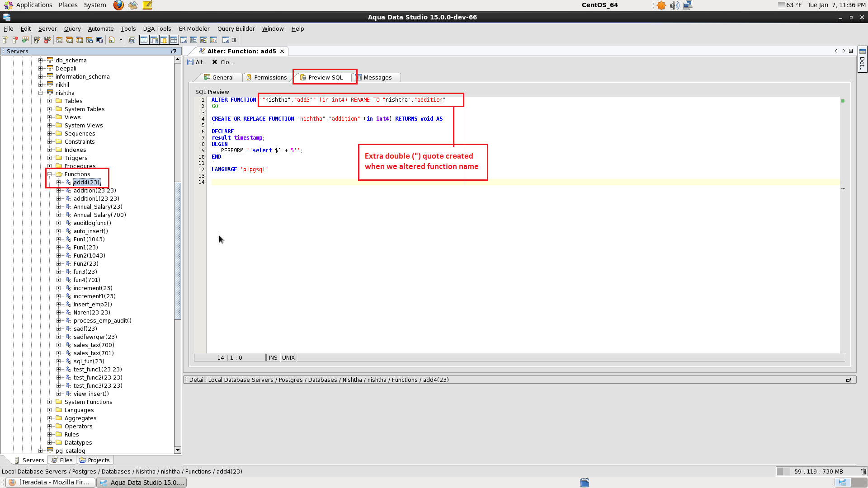Screen dimensions: 868x488
Task: Open the dropdown arrow next to script icon
Action: [x=121, y=40]
